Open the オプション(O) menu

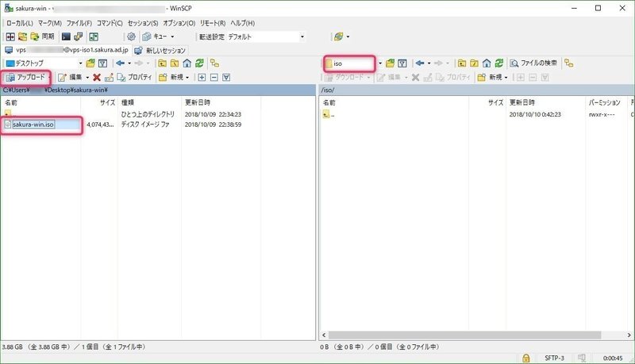(179, 23)
